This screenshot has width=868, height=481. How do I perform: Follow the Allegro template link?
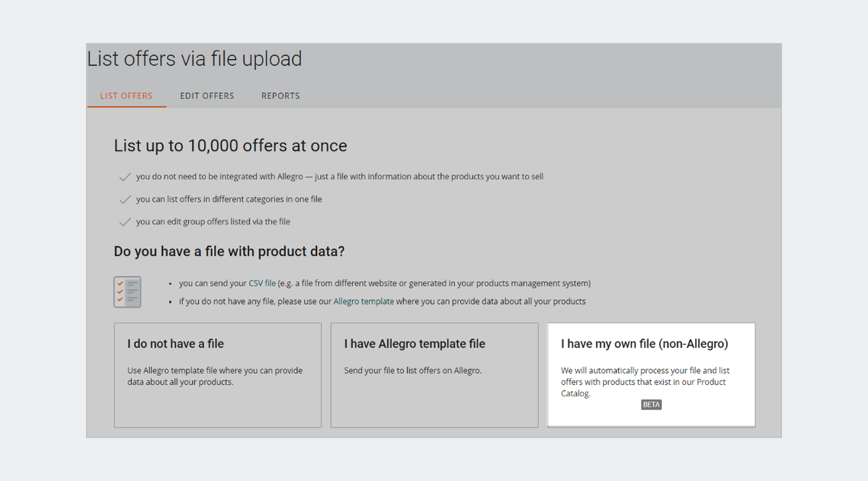tap(363, 301)
